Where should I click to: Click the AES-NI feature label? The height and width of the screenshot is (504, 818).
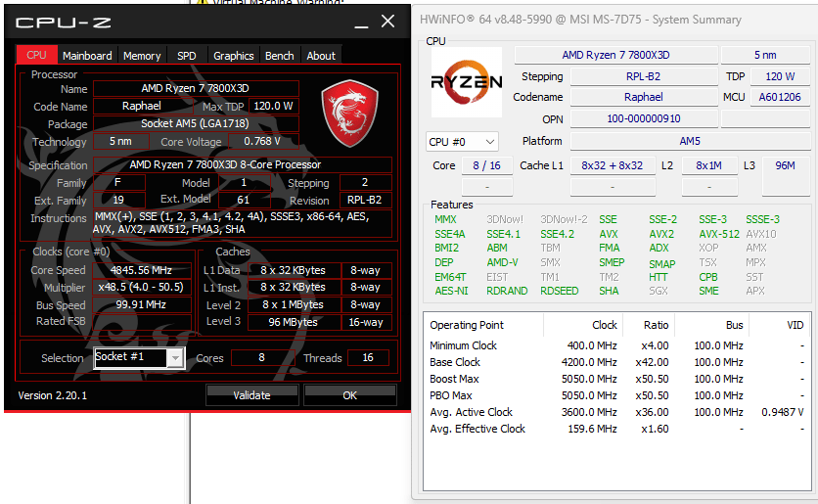pos(451,291)
